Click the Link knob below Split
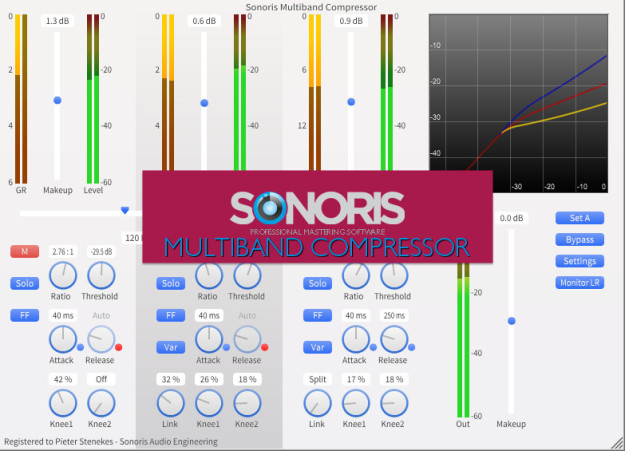Image resolution: width=625 pixels, height=451 pixels. tap(317, 403)
